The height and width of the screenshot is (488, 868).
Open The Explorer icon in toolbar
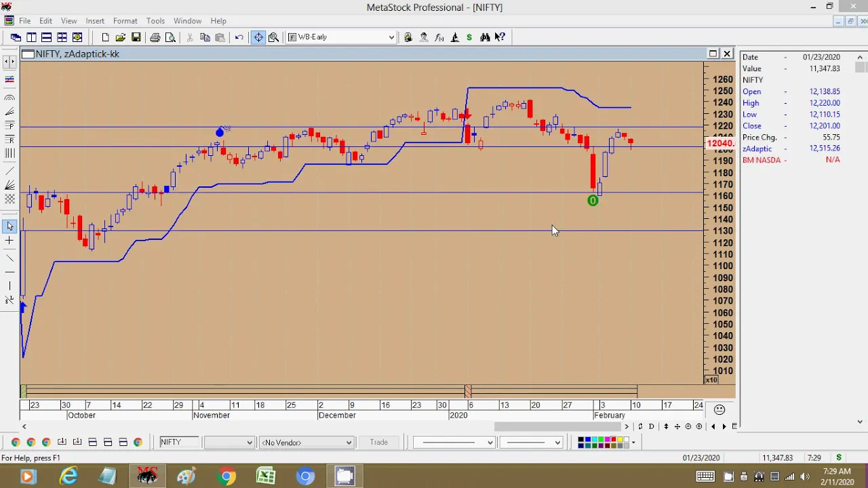[x=408, y=37]
